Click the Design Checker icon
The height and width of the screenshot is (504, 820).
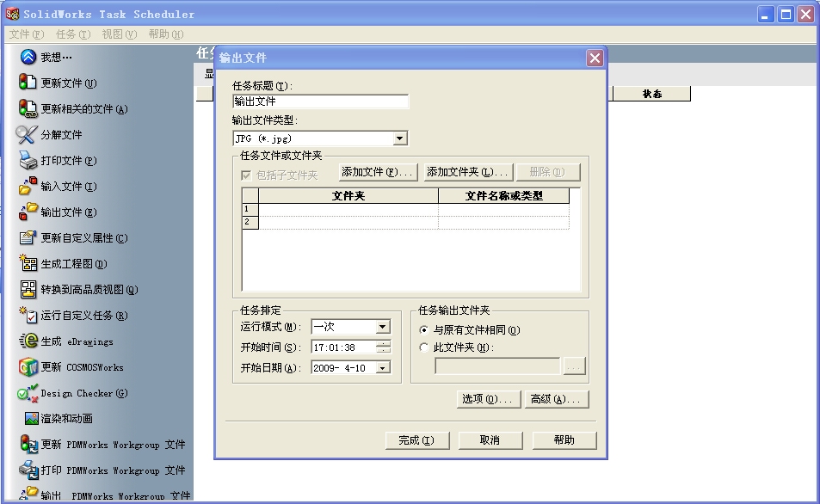pyautogui.click(x=28, y=393)
